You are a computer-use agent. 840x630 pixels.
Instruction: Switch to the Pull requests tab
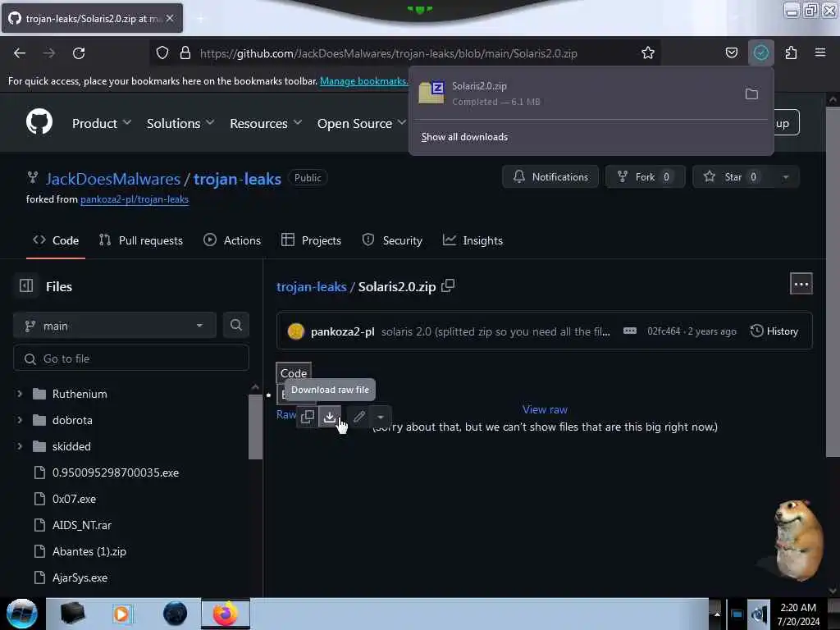point(141,240)
